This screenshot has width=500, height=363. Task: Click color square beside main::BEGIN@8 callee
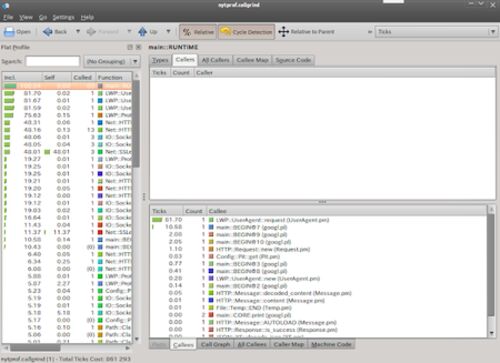[211, 271]
